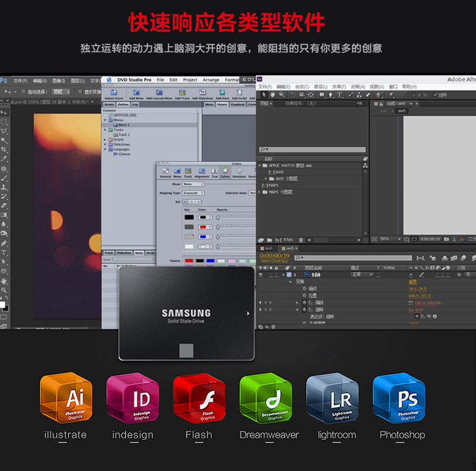Click Add Layered Menu in DVD Studio Pro

coord(159,95)
